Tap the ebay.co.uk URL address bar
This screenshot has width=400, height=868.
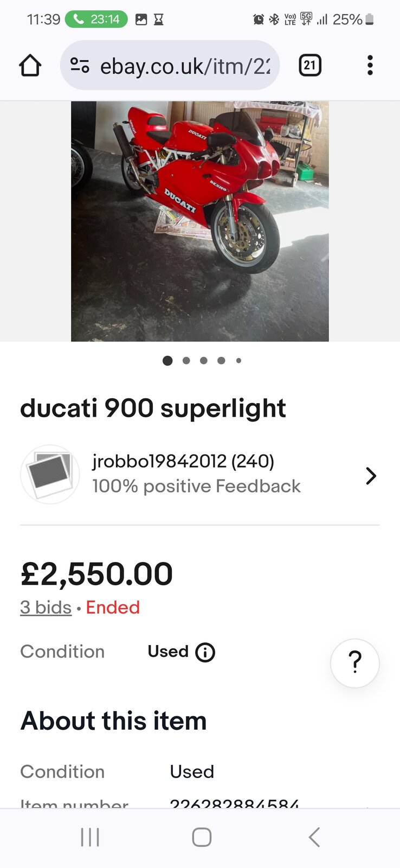pyautogui.click(x=170, y=66)
